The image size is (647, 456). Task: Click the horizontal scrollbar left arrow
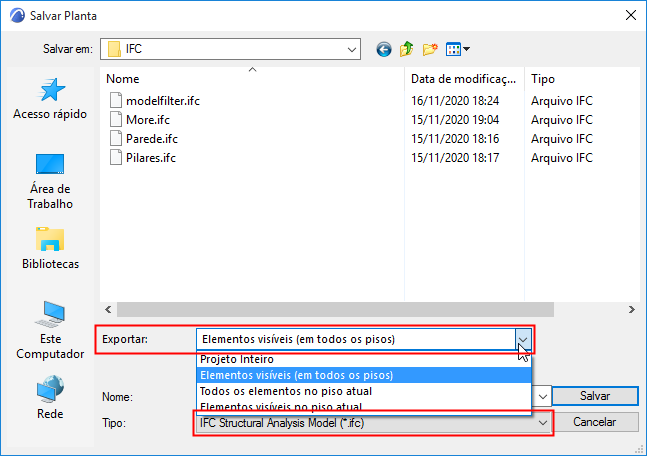click(108, 310)
